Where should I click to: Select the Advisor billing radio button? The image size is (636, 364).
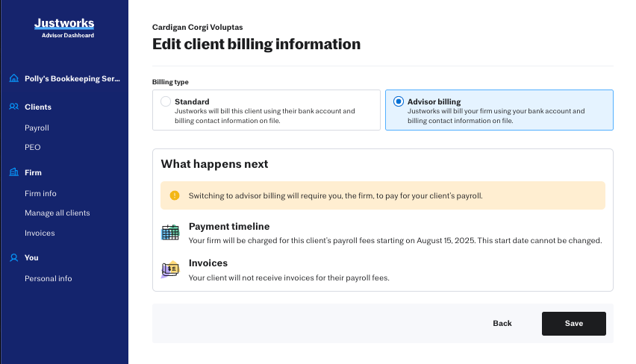point(399,101)
